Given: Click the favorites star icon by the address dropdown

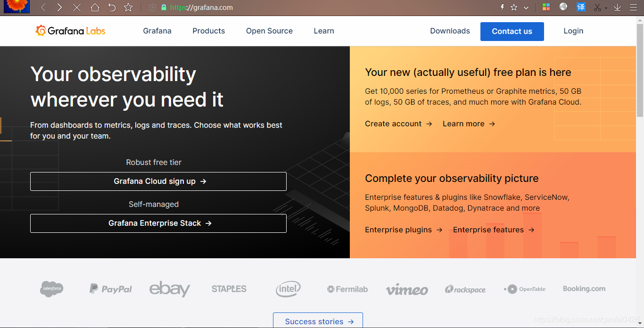Looking at the screenshot, I should point(514,8).
